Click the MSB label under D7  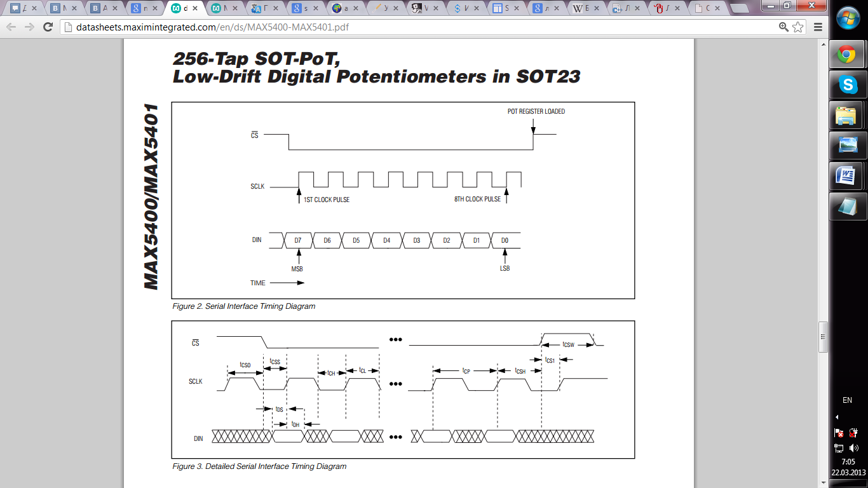[x=297, y=269]
